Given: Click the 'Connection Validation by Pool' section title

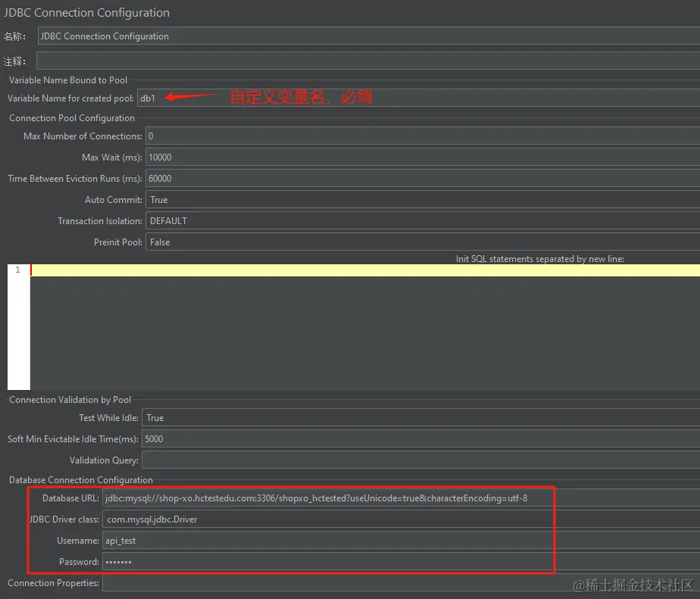Looking at the screenshot, I should coord(70,400).
